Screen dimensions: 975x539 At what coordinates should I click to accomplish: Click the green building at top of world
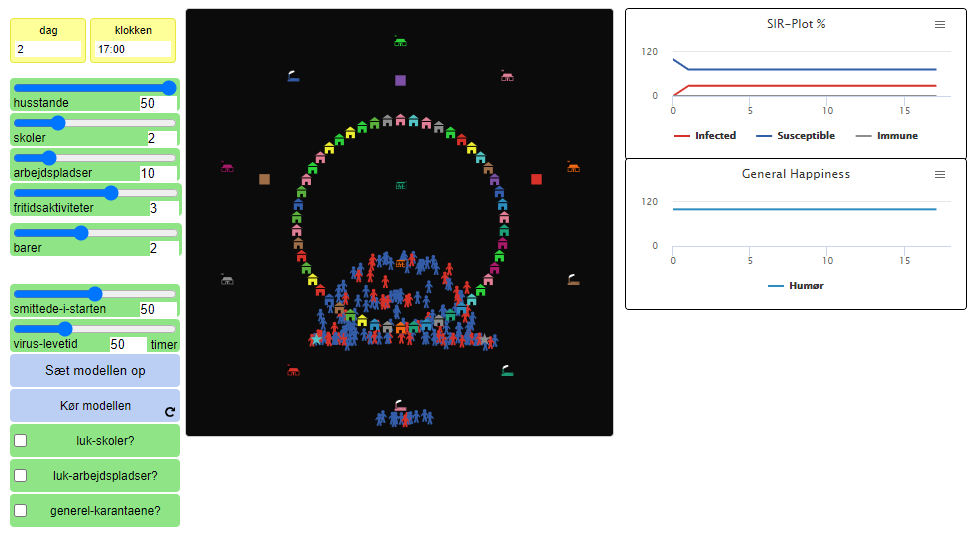tap(400, 41)
